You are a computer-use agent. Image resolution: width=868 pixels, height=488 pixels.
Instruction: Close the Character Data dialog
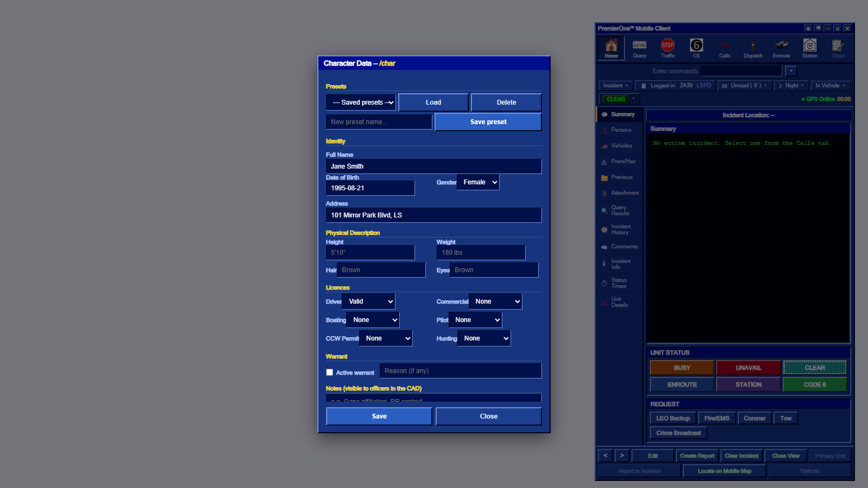coord(489,416)
